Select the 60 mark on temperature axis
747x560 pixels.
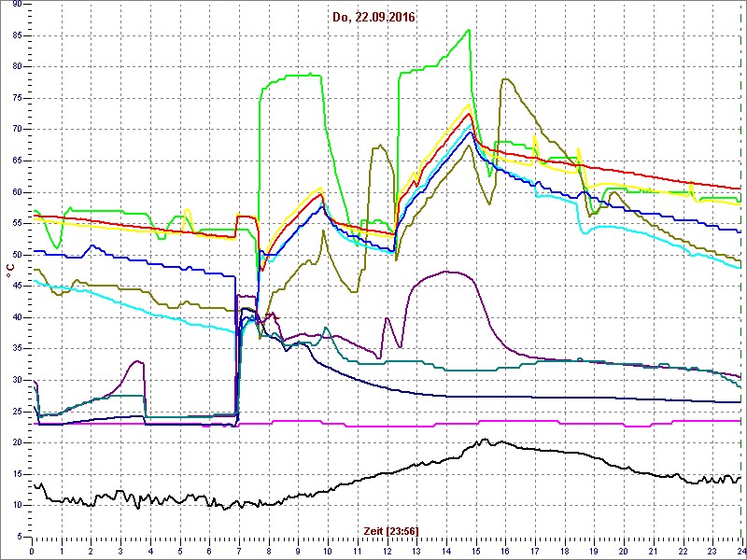(x=17, y=192)
